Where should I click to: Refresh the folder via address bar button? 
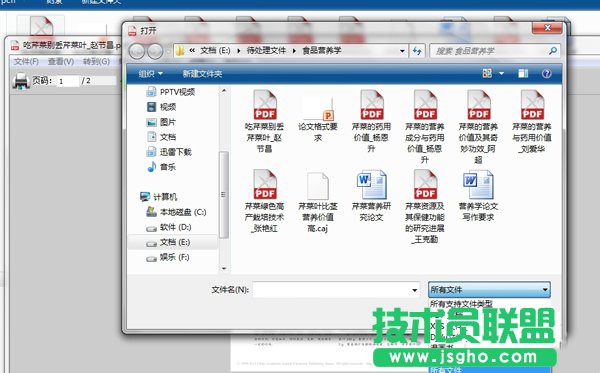coord(417,50)
